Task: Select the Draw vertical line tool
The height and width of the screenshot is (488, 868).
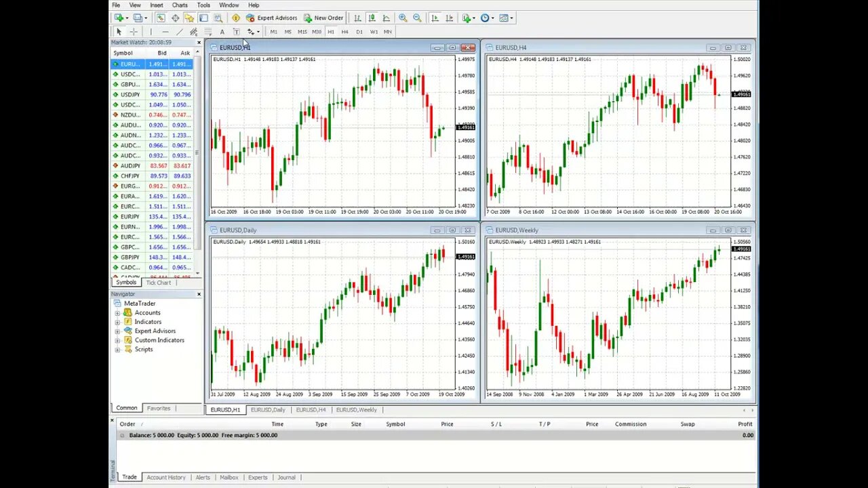Action: tap(151, 32)
